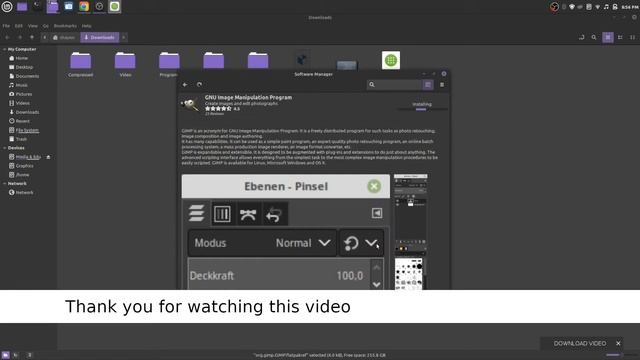Click the paths tab icon in GIMP screenshot

pos(248,214)
